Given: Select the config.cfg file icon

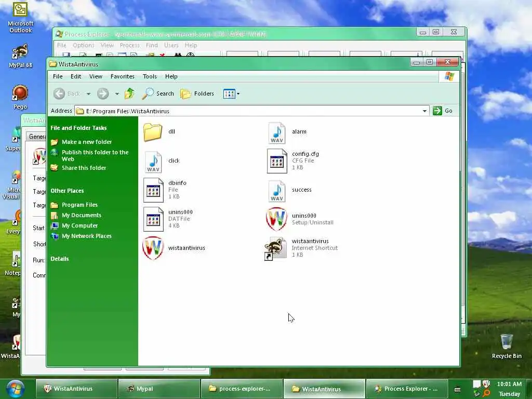Looking at the screenshot, I should 277,161.
